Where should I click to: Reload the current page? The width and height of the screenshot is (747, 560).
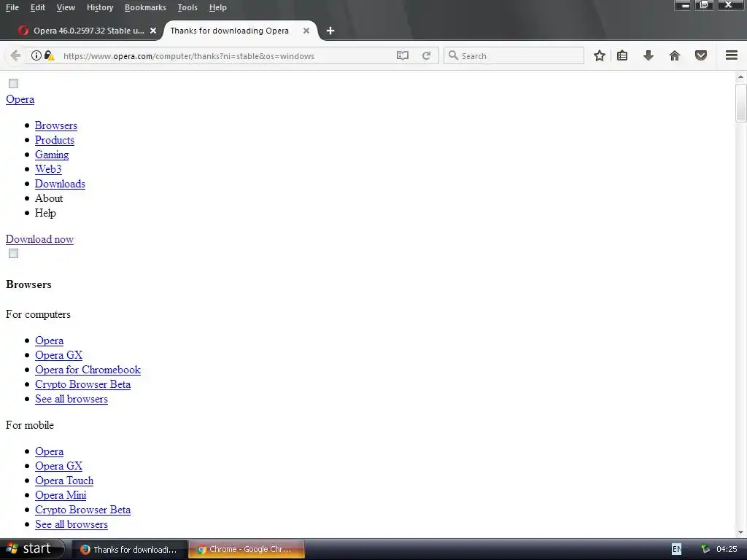tap(426, 55)
